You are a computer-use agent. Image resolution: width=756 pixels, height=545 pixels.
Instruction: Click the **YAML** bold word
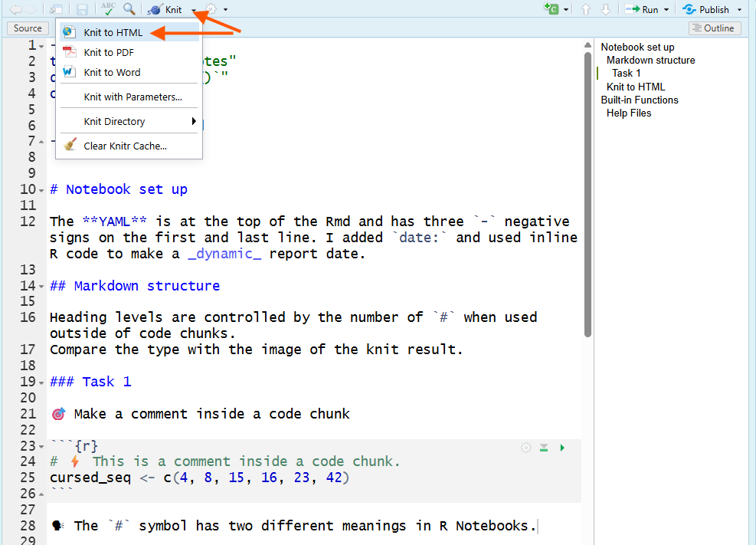114,222
